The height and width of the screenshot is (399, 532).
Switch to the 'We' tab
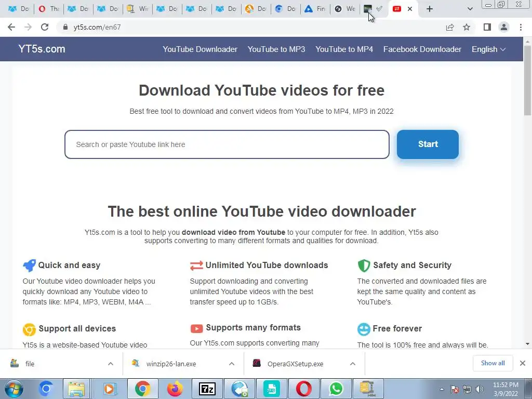(x=345, y=9)
